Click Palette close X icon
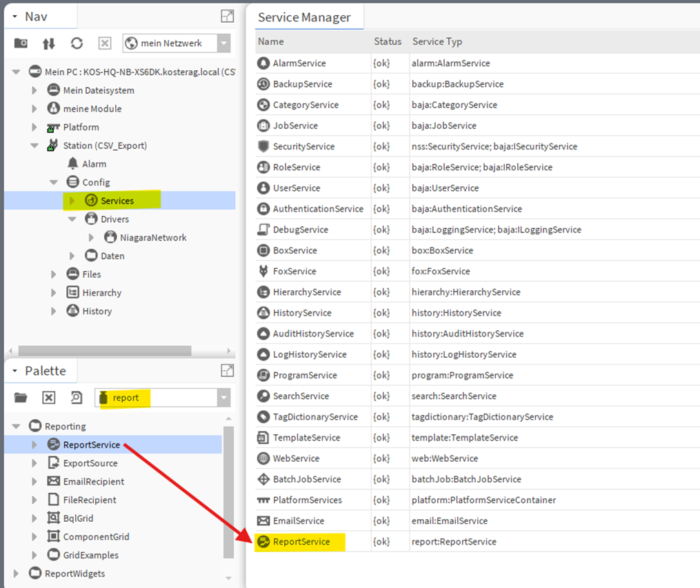700x588 pixels. click(x=49, y=398)
